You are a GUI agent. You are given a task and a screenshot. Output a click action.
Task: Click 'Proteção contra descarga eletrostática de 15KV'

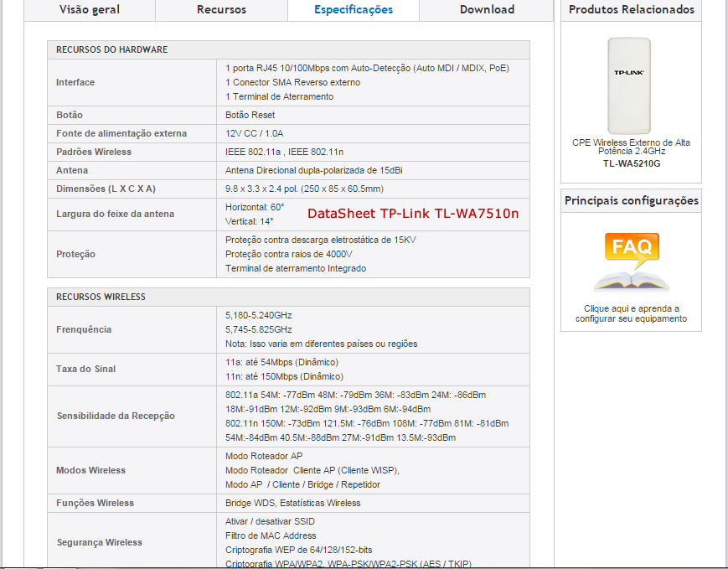(320, 241)
